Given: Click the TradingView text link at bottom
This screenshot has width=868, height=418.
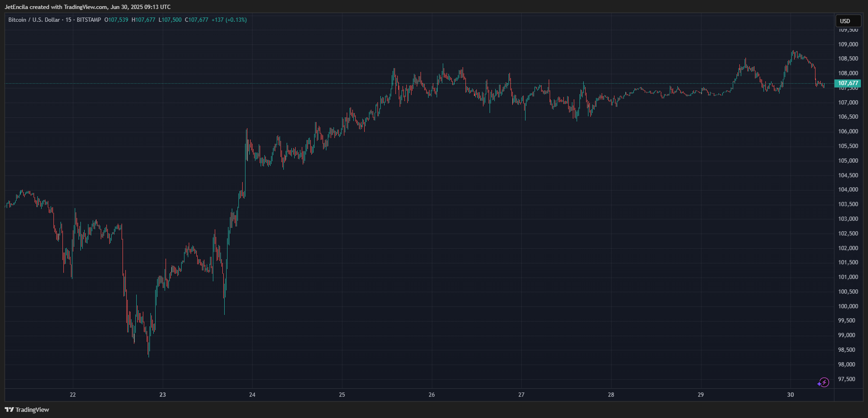Looking at the screenshot, I should [x=32, y=409].
